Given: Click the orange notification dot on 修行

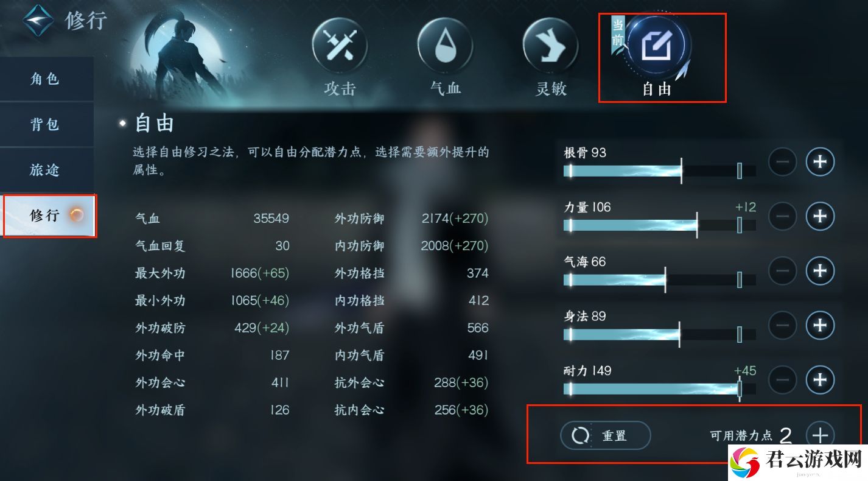Looking at the screenshot, I should [x=77, y=214].
